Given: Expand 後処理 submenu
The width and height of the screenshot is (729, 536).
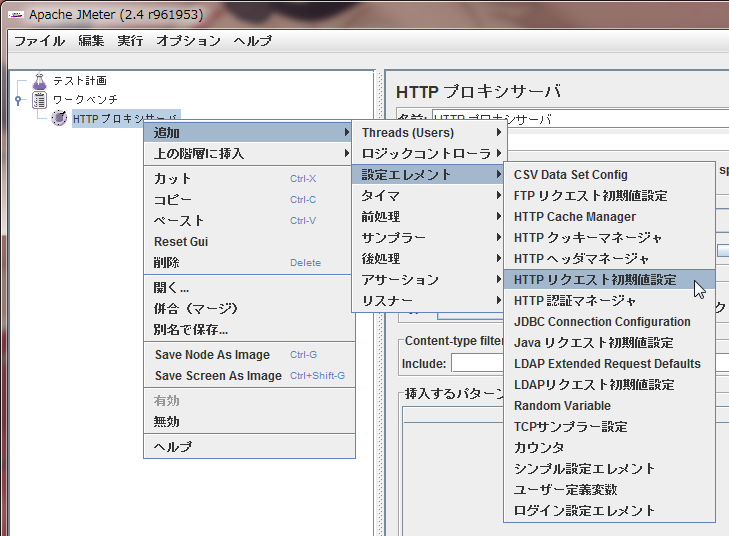Looking at the screenshot, I should point(429,258).
